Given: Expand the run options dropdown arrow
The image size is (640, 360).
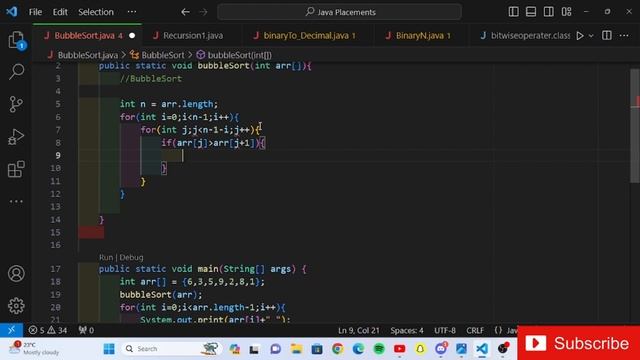Looking at the screenshot, I should pos(591,36).
